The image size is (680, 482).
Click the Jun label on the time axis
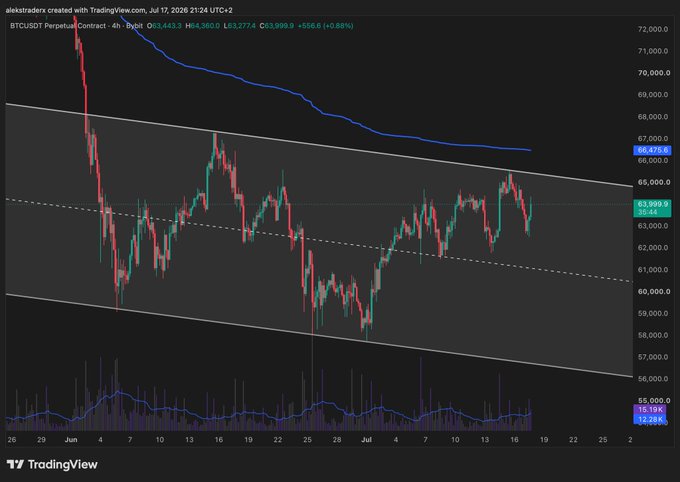pyautogui.click(x=71, y=440)
